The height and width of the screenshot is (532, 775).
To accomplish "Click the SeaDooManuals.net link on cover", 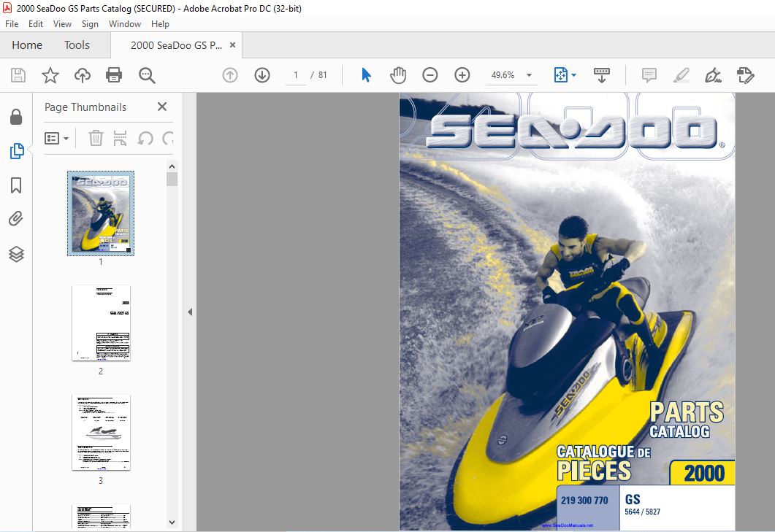I will (x=568, y=525).
